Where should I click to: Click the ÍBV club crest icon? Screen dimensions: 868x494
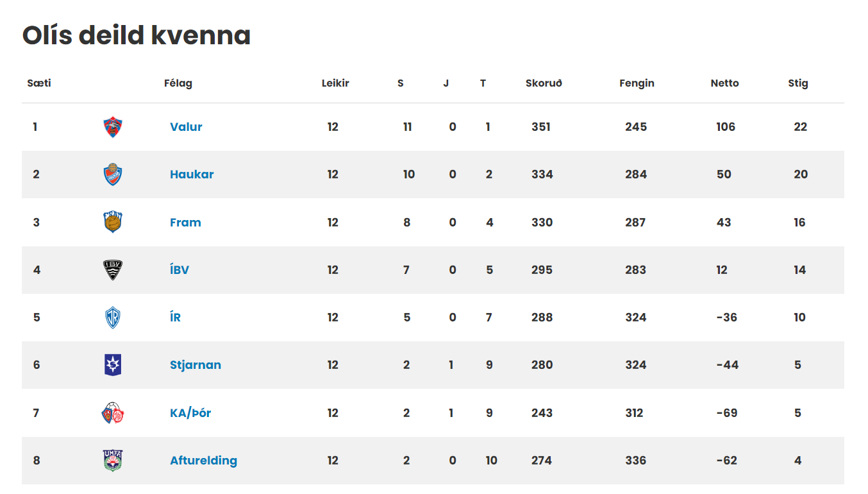pos(113,270)
